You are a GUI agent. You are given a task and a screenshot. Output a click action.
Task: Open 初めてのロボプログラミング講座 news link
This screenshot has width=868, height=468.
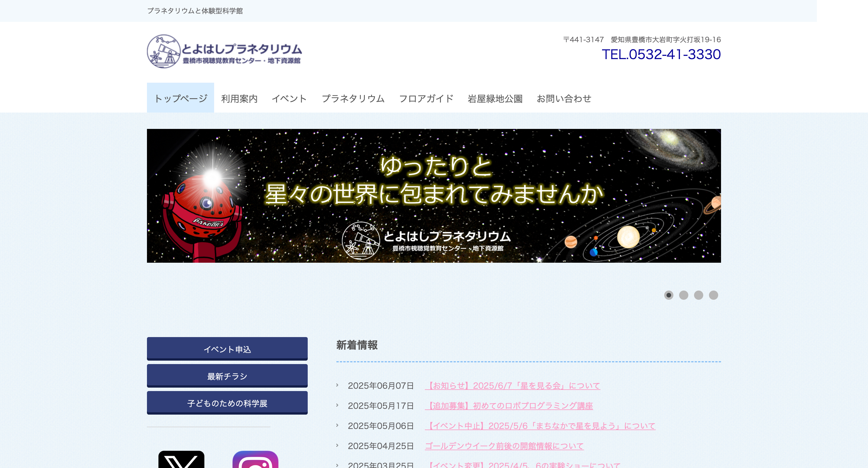coord(509,406)
